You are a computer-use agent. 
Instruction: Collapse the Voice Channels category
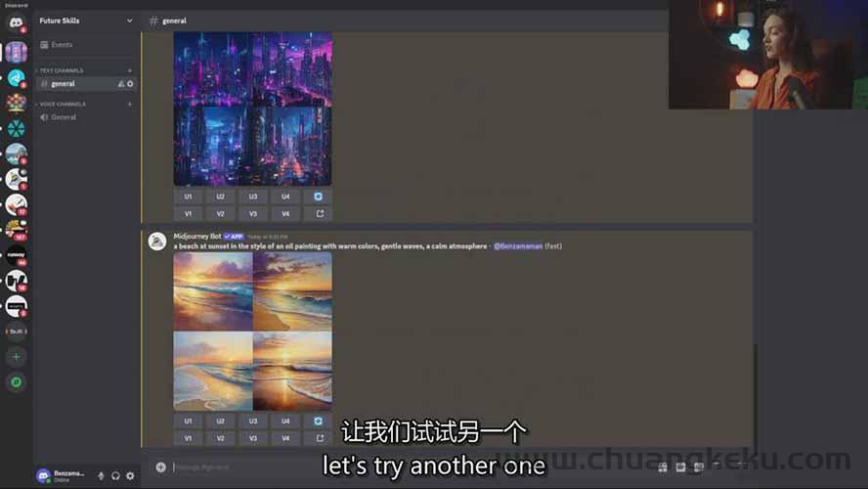62,104
